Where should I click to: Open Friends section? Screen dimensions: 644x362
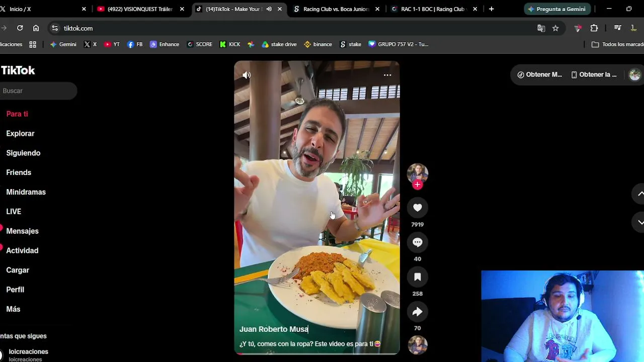click(x=19, y=172)
